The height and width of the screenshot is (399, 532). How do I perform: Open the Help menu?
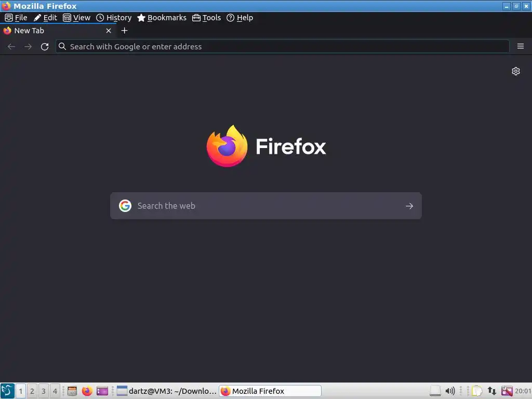pyautogui.click(x=240, y=18)
